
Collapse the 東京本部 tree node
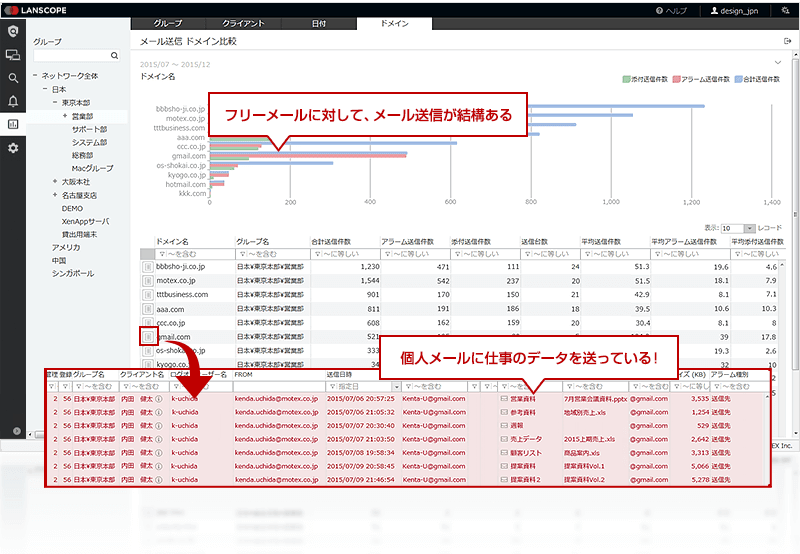pyautogui.click(x=55, y=102)
